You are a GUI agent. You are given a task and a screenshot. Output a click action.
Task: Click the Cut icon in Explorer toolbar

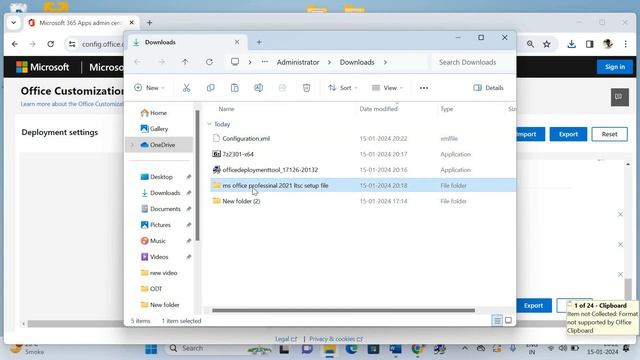click(x=187, y=88)
